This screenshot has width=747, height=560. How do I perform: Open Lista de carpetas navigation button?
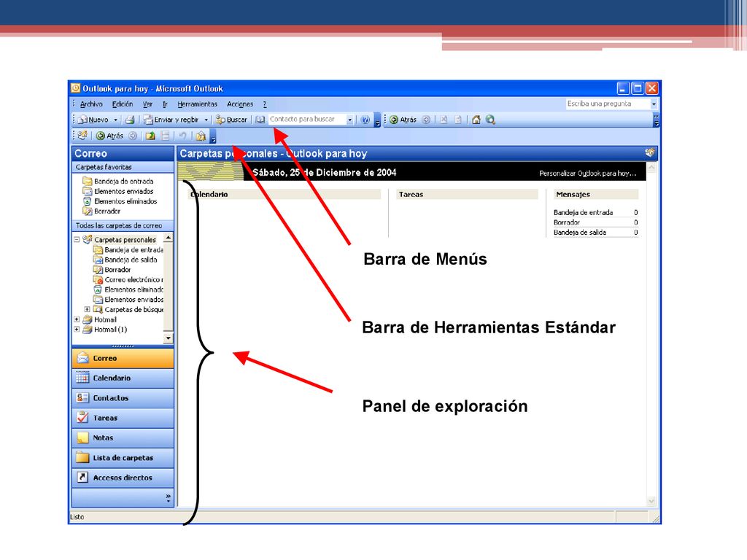click(x=123, y=458)
